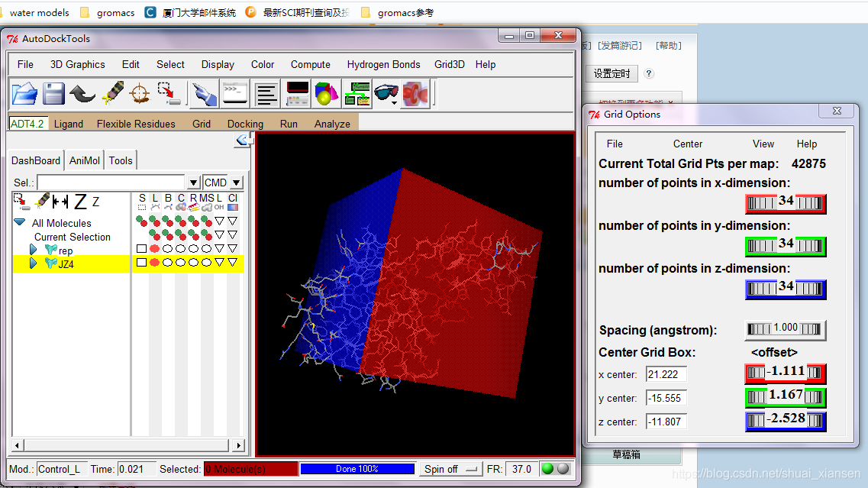The width and height of the screenshot is (868, 488).
Task: Toggle lines display for JZ4 molecule
Action: 154,263
